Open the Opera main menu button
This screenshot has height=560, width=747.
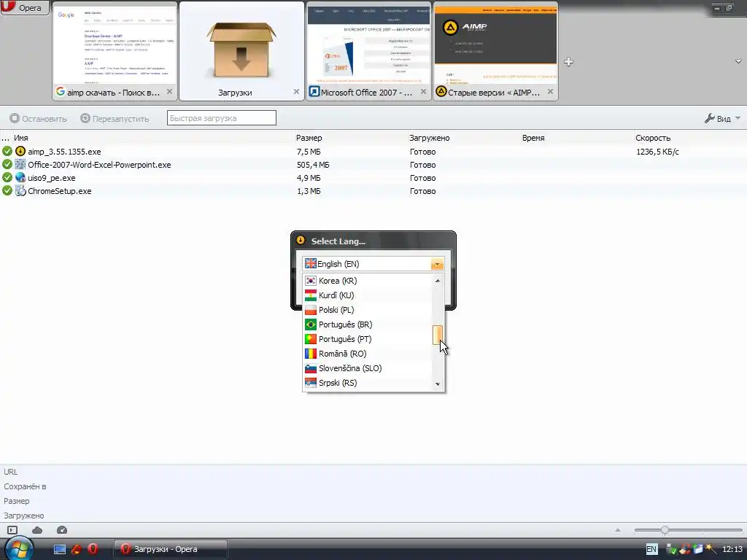(25, 7)
